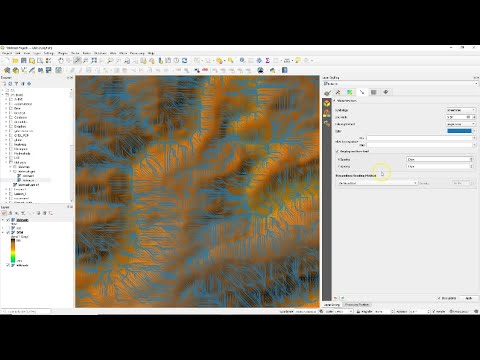Click the Redo button in Layer Styling
The image size is (480, 360).
click(x=343, y=298)
